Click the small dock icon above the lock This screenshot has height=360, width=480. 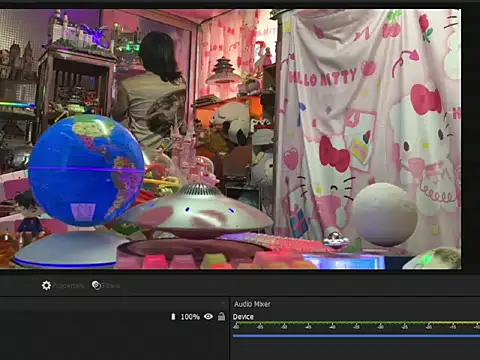(x=223, y=303)
